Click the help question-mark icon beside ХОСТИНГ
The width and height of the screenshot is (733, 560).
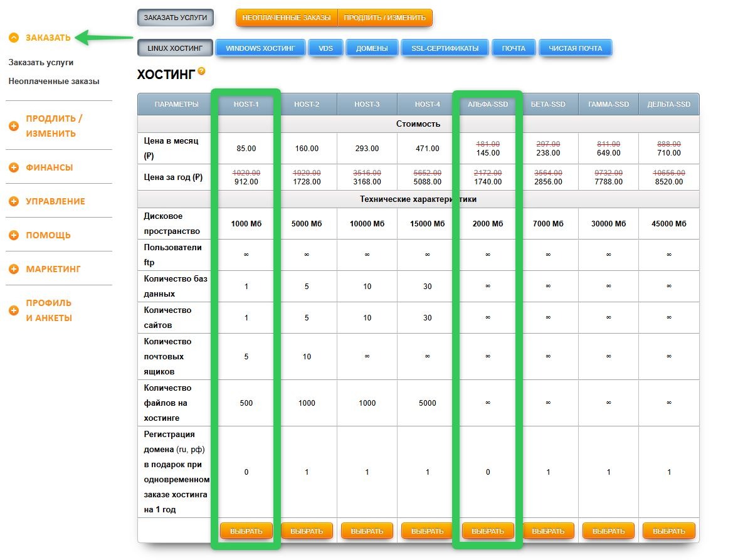201,71
